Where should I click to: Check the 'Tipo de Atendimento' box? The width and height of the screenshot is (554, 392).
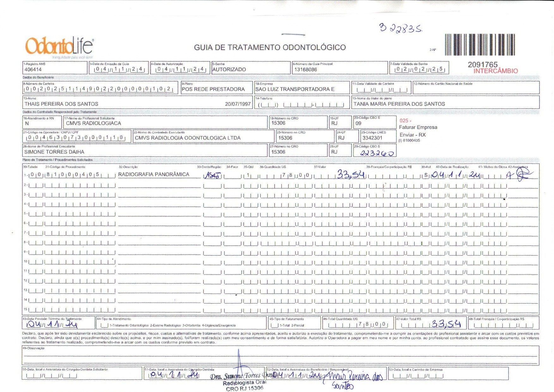(x=104, y=325)
